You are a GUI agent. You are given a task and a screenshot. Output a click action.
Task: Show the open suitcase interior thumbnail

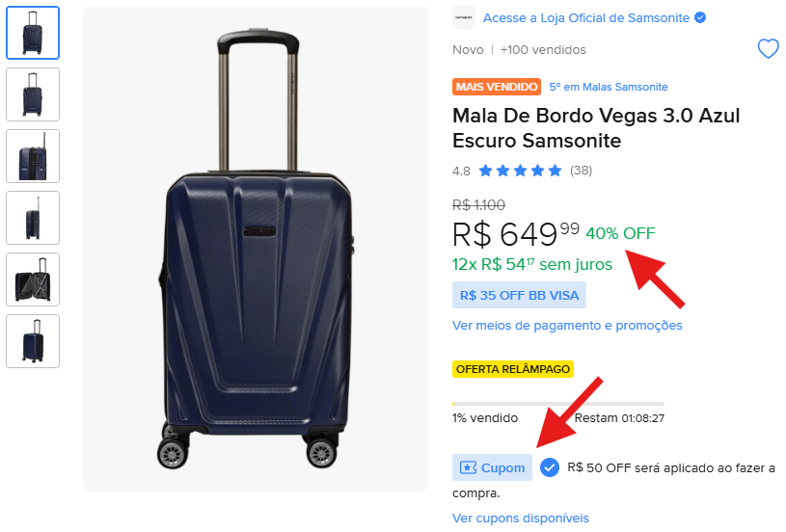tap(33, 279)
